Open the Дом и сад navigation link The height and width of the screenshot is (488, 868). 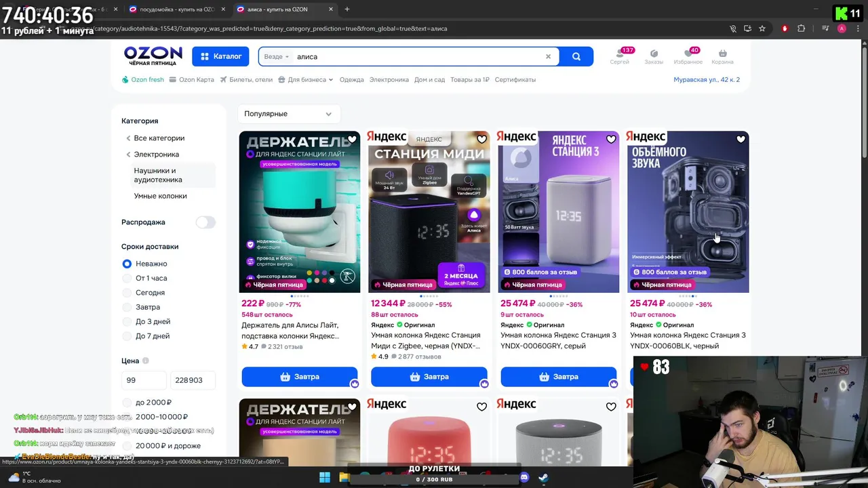[429, 80]
